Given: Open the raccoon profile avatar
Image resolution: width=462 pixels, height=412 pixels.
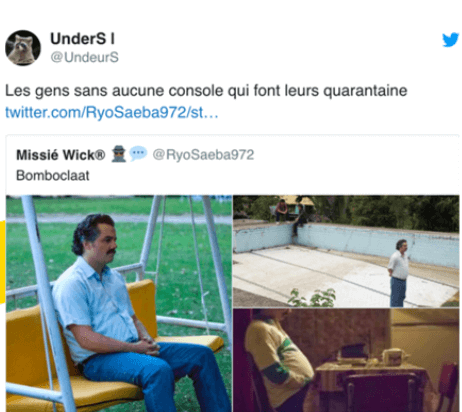Looking at the screenshot, I should click(23, 48).
